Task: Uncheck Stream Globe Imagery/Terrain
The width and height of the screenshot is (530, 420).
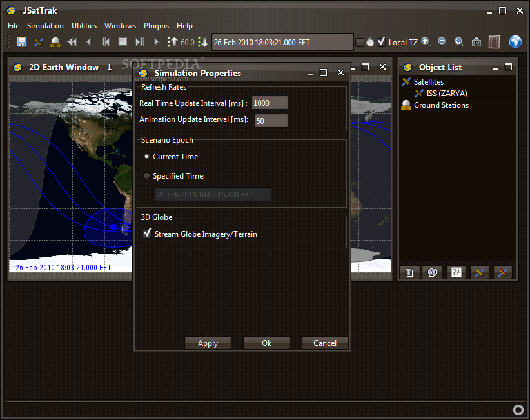Action: (147, 234)
